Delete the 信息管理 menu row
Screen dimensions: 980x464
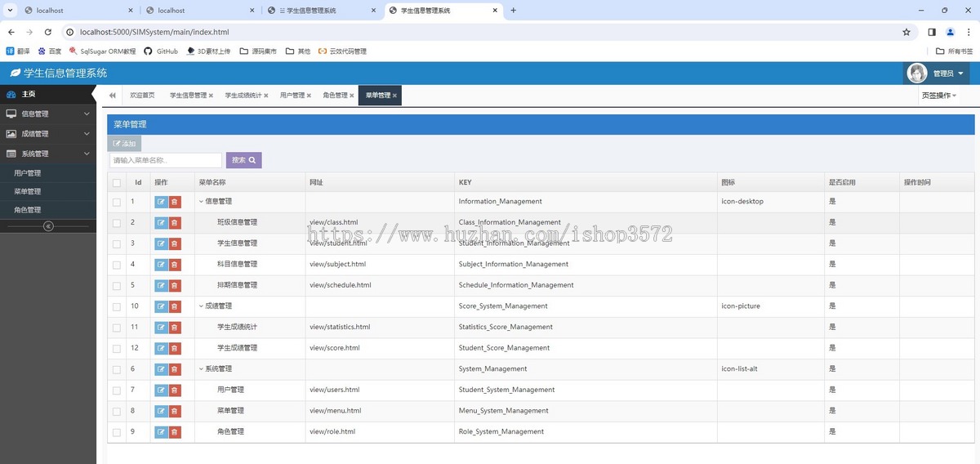[x=175, y=202]
